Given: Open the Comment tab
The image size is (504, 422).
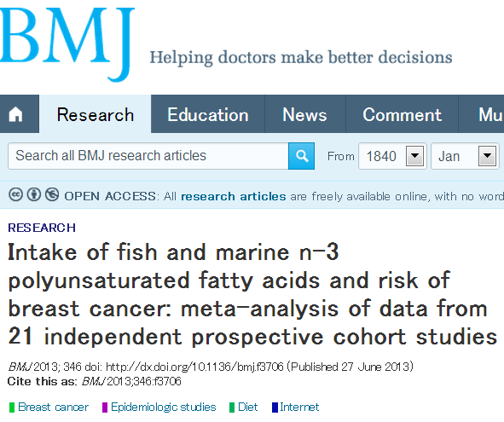Looking at the screenshot, I should (402, 114).
